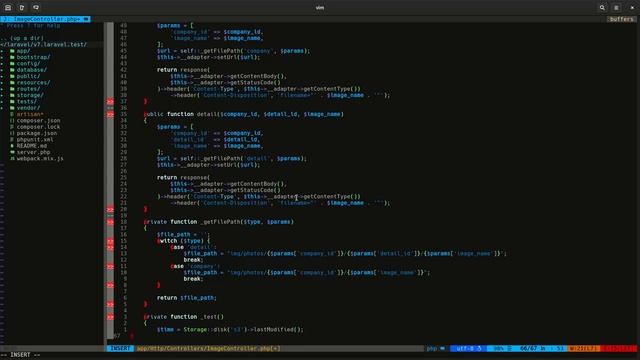Screen dimensions: 640x360
Task: Open composer.json in the file tree
Action: point(38,120)
